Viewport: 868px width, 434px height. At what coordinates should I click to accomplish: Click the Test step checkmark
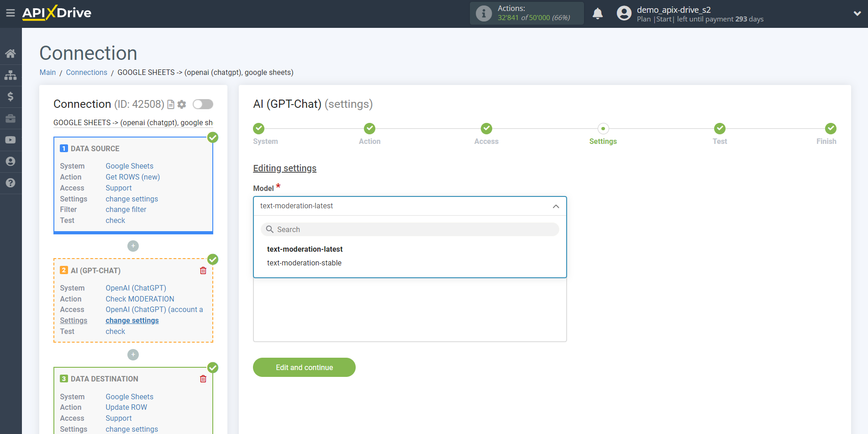[x=720, y=128]
